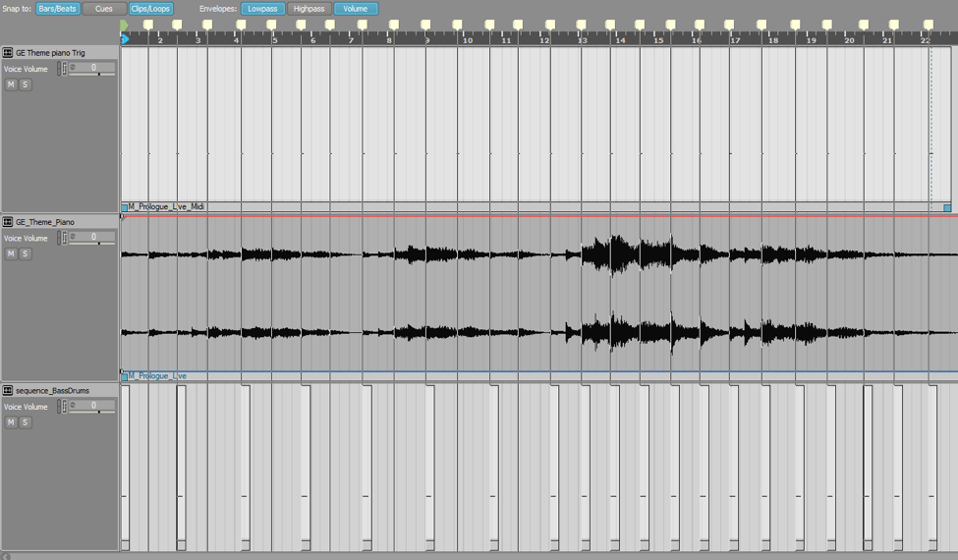Select the green entry cue marker

(124, 25)
